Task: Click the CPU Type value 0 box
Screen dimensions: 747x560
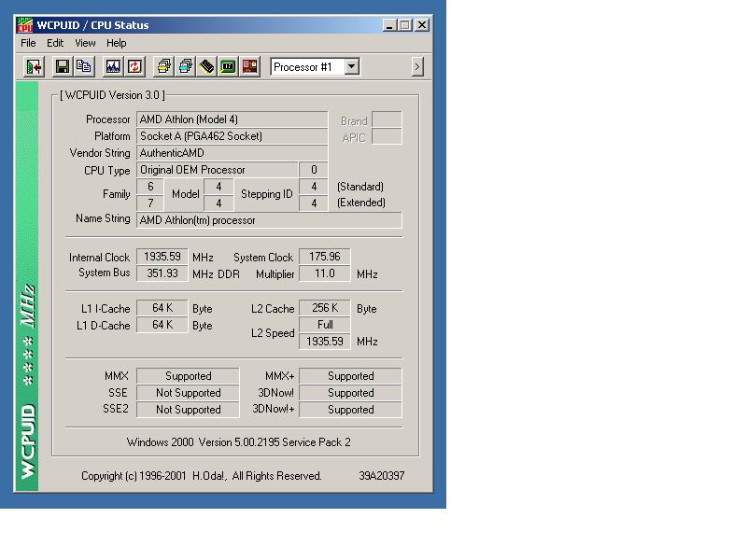Action: 314,170
